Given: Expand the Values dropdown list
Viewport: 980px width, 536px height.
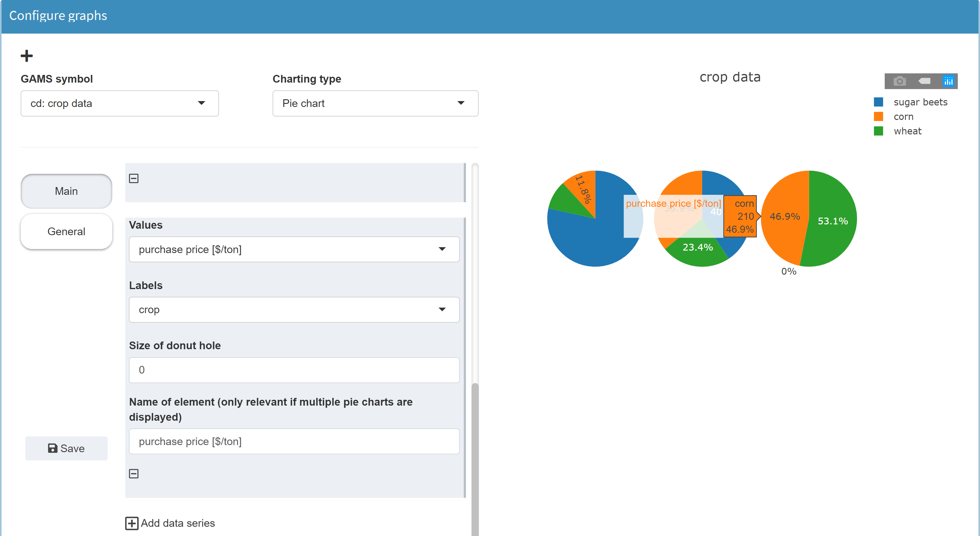Looking at the screenshot, I should point(294,249).
